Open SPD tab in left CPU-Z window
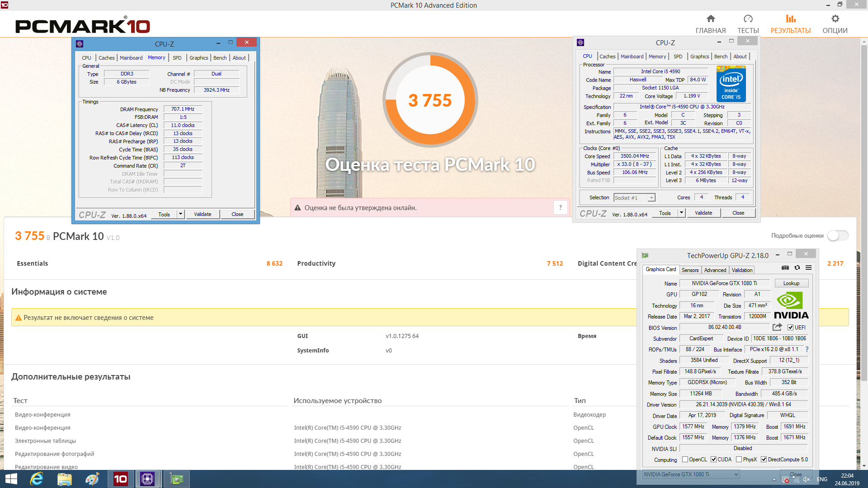Viewport: 868px width, 488px height. coord(177,58)
